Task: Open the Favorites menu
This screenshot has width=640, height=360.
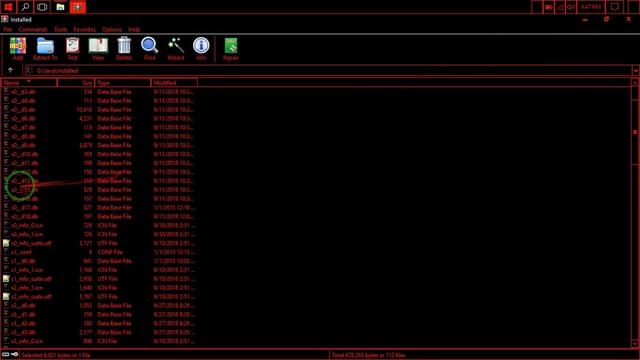Action: click(84, 29)
